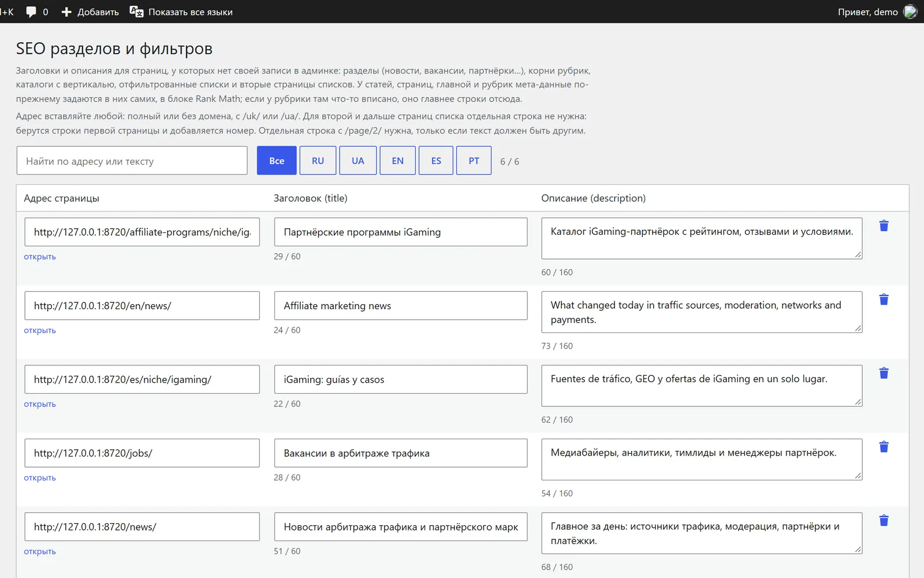Click открыть link under /news/ address
Image resolution: width=924 pixels, height=578 pixels.
pyautogui.click(x=40, y=551)
